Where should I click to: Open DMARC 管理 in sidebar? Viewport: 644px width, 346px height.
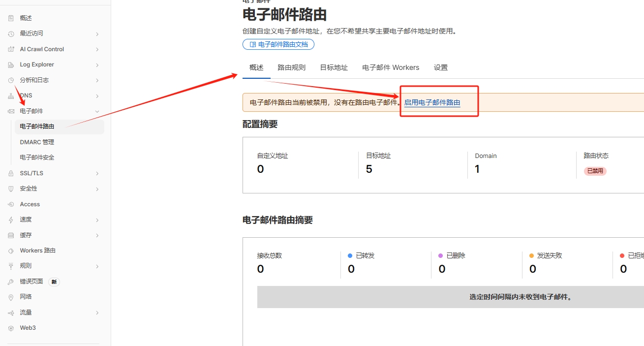[x=37, y=142]
